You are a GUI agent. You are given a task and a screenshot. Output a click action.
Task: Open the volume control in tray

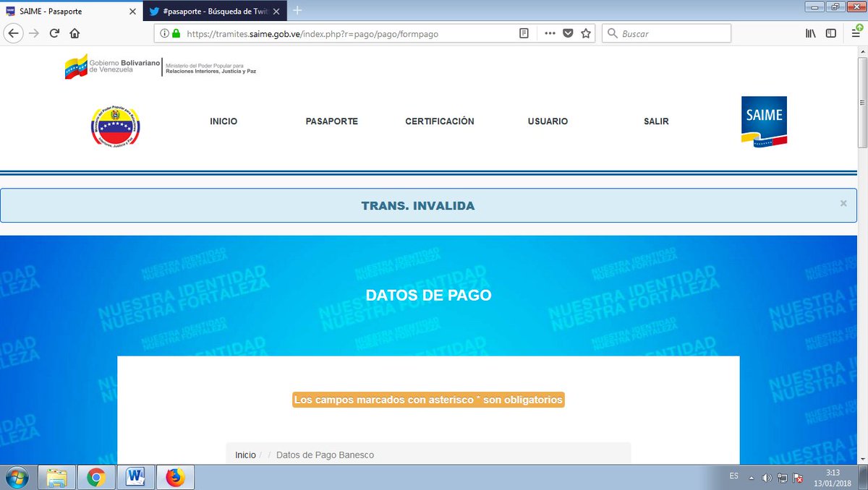coord(767,478)
